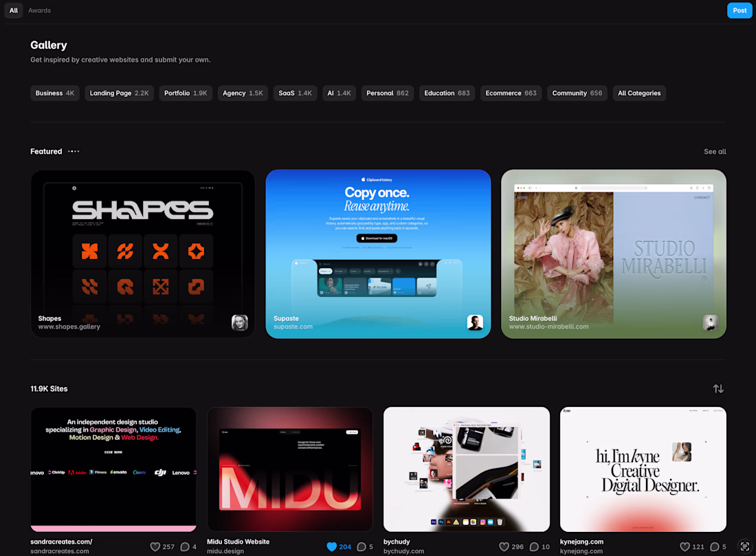Click the 'Studio Mirabelli' card title

click(533, 318)
